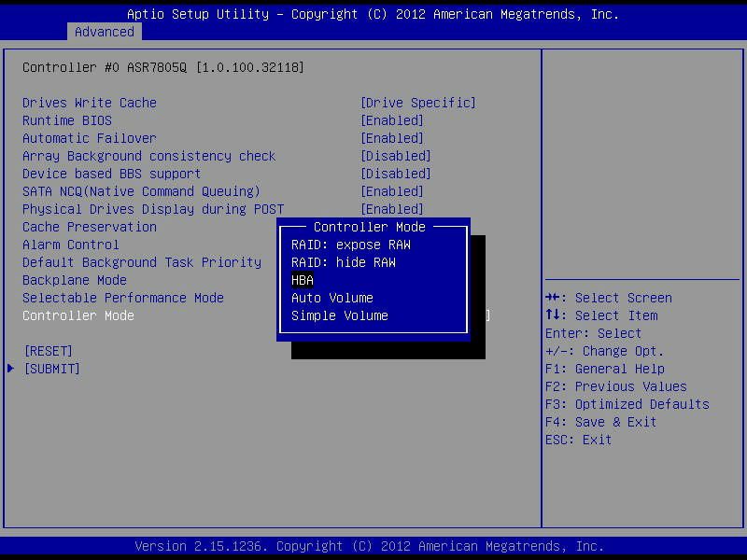Click the Aptio Setup Utility title text
747x560 pixels.
click(x=373, y=14)
